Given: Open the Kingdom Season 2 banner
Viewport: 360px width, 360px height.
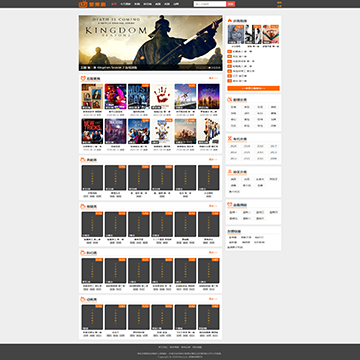Looking at the screenshot, I should pyautogui.click(x=151, y=43).
